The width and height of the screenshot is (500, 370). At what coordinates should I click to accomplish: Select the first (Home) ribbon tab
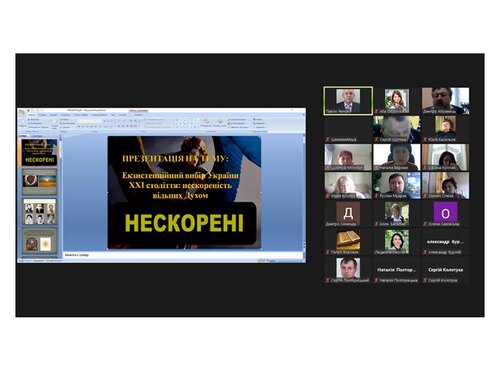coord(32,115)
